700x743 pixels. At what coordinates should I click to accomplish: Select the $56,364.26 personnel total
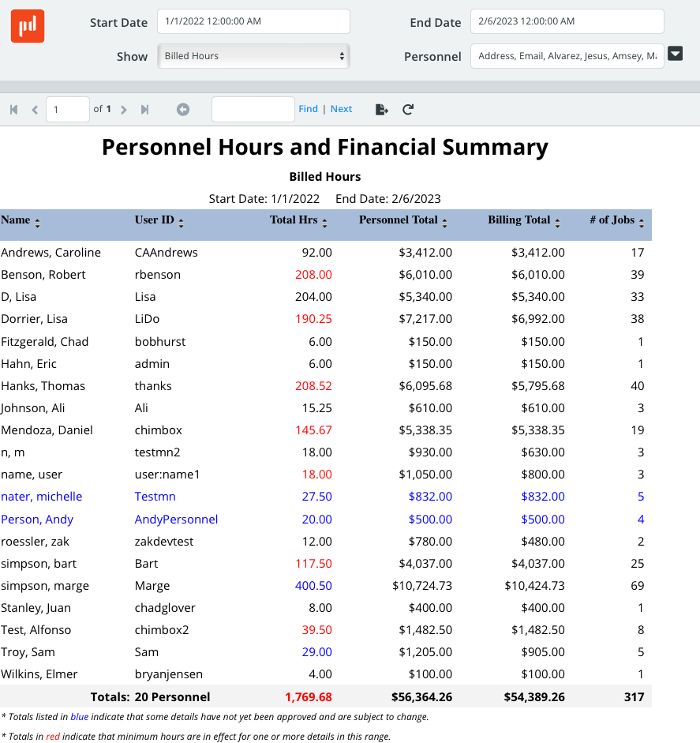click(421, 697)
